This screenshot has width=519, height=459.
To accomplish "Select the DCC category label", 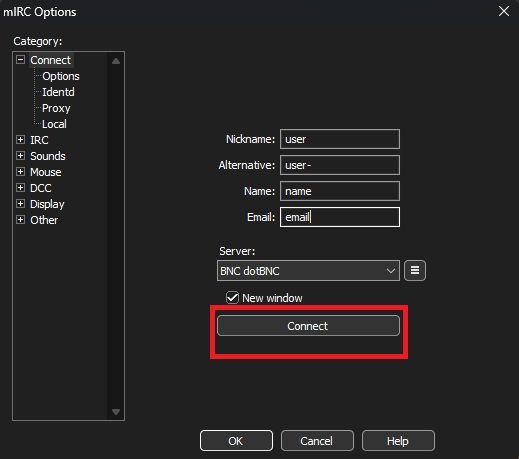I will point(41,188).
